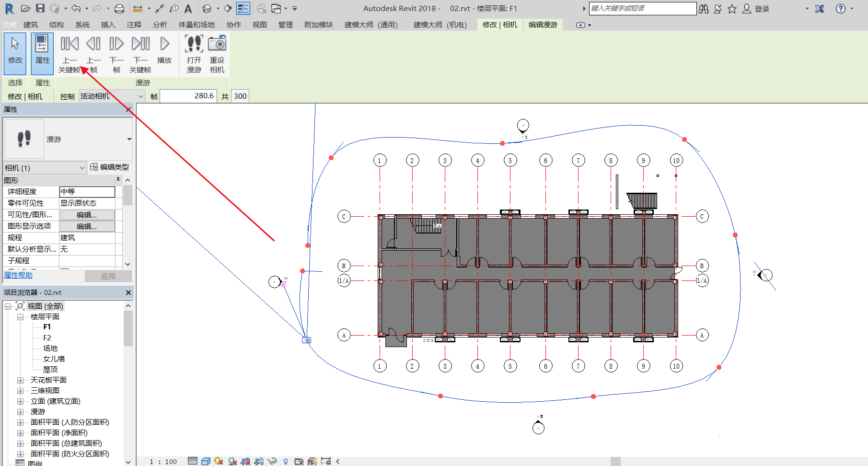This screenshot has height=466, width=868.
Task: Open the Walkthrough type selector dropdown
Action: (129, 140)
